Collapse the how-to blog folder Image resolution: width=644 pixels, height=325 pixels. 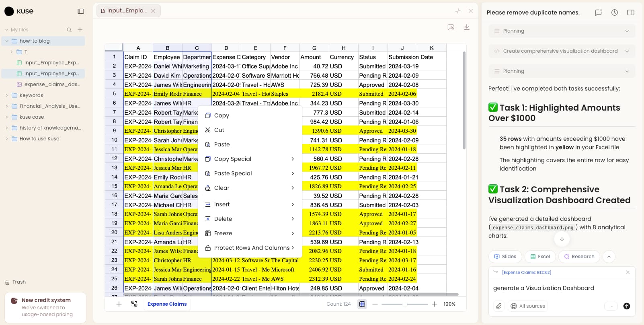tap(7, 41)
